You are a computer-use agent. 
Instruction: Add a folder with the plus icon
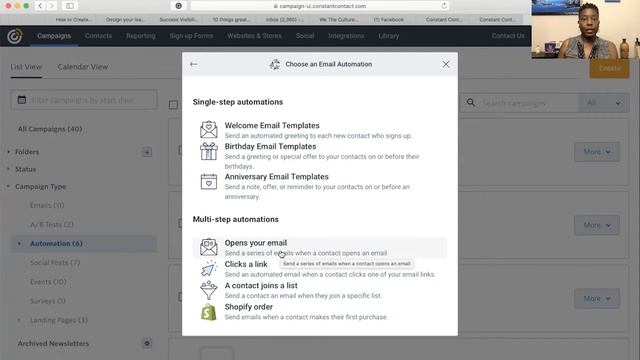[x=147, y=152]
